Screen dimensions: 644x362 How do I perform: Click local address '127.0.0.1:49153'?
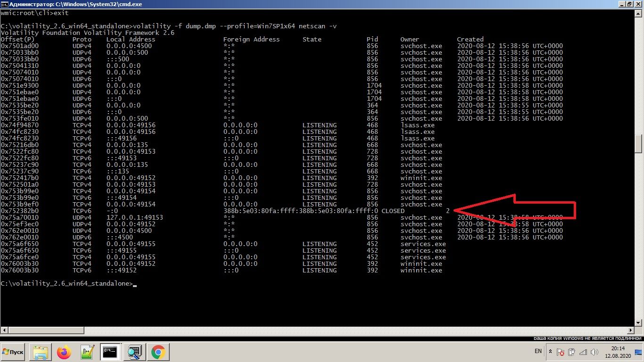tap(135, 217)
